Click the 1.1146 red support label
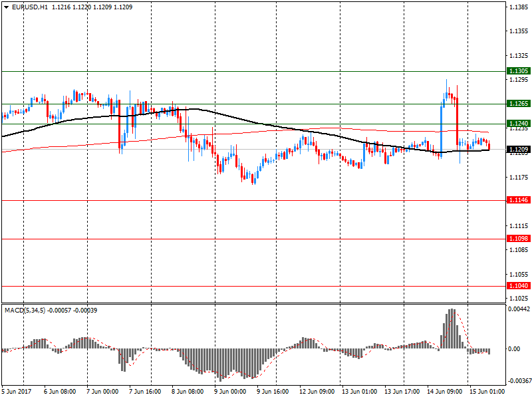This screenshot has width=532, height=399. 519,200
